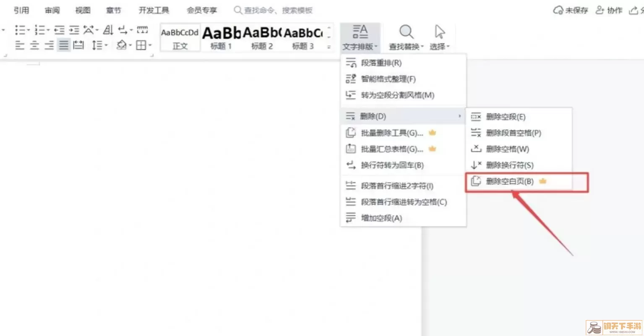This screenshot has height=336, width=644.
Task: Toggle align left
Action: (20, 45)
